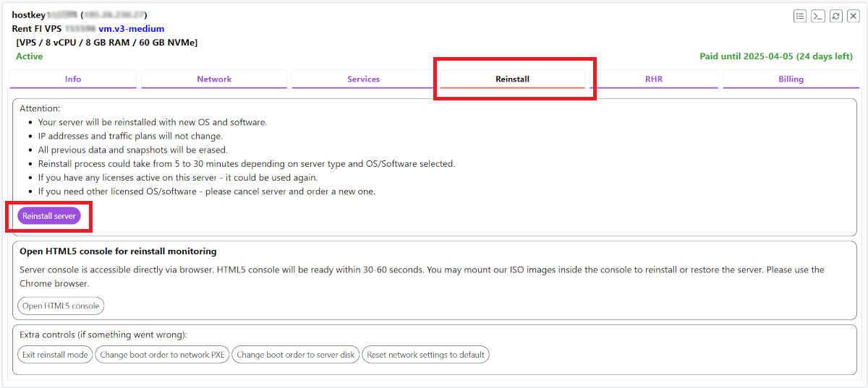
Task: Click the Reinstall tab
Action: pyautogui.click(x=512, y=79)
